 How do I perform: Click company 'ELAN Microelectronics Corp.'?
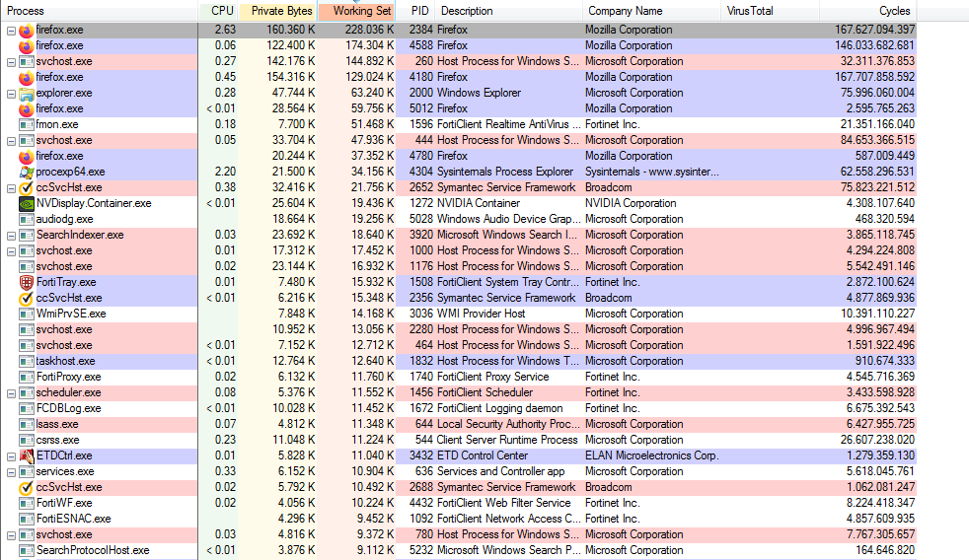pyautogui.click(x=652, y=455)
